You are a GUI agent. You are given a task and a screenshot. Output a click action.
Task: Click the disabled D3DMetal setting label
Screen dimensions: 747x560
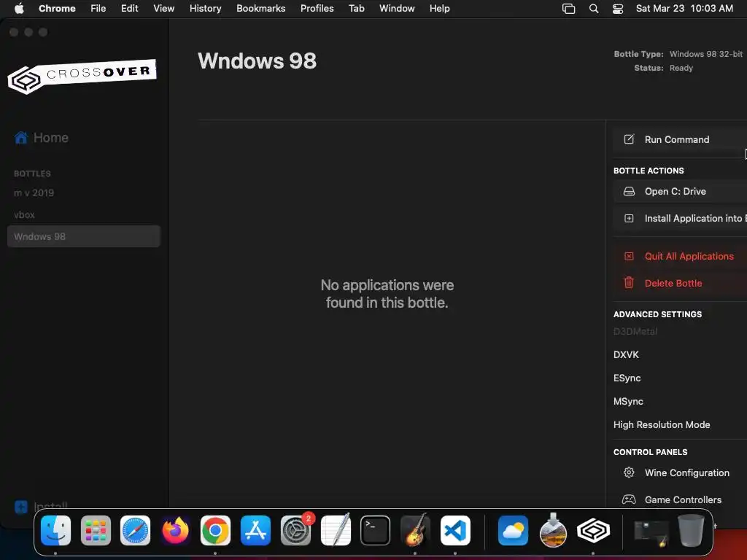(635, 332)
